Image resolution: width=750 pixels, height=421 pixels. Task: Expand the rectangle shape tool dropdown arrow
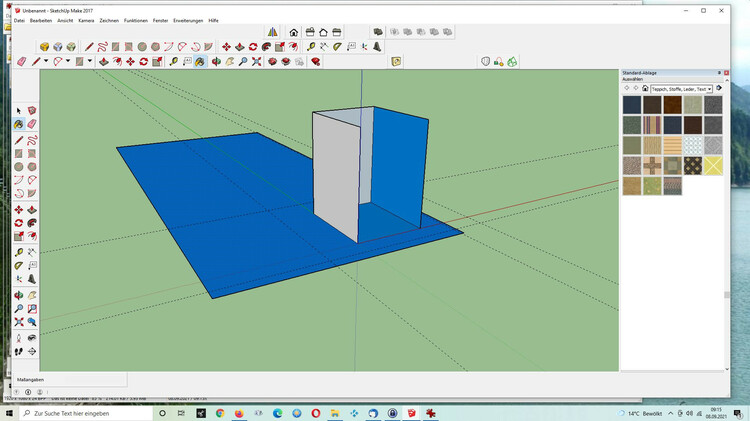[x=91, y=61]
